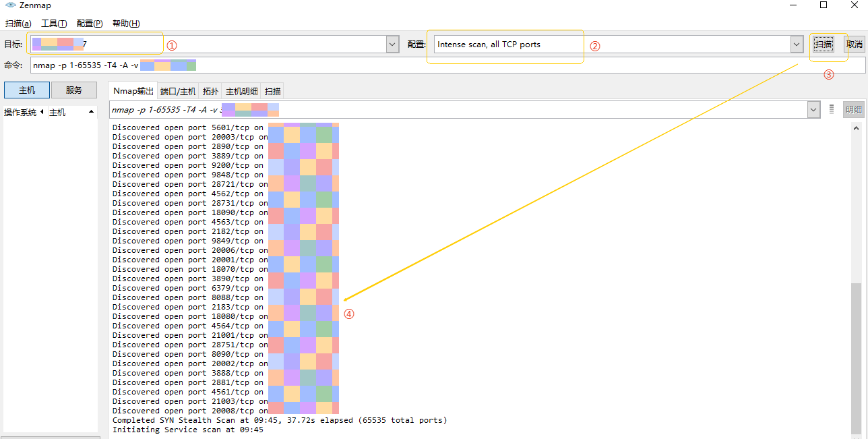Maximize the Zenmap window
Screen dimensions: 868x439
824,5
